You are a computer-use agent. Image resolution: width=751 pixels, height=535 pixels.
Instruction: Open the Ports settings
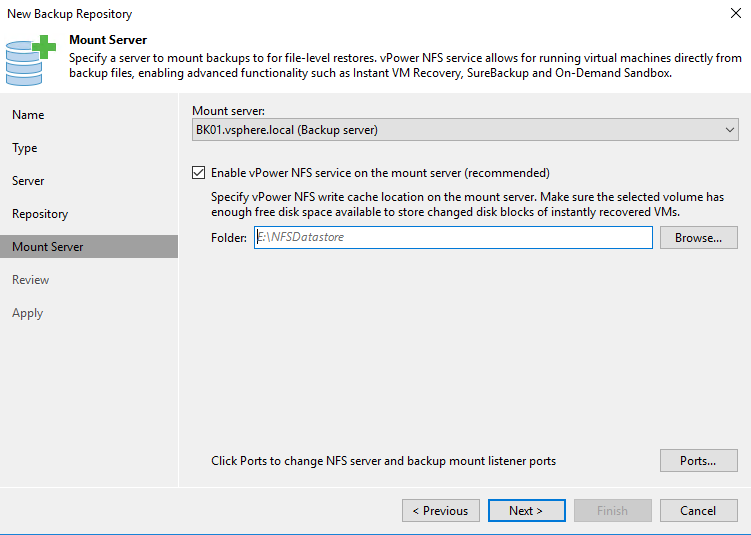click(698, 461)
